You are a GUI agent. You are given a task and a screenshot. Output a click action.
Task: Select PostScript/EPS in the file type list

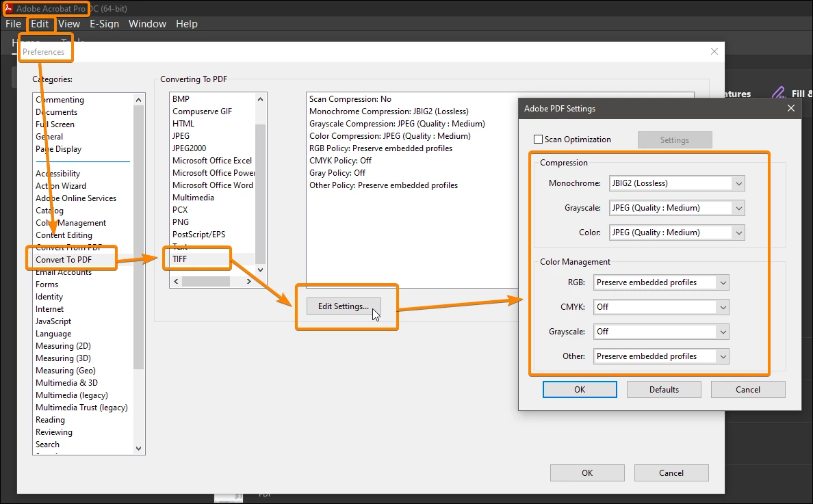pos(198,235)
